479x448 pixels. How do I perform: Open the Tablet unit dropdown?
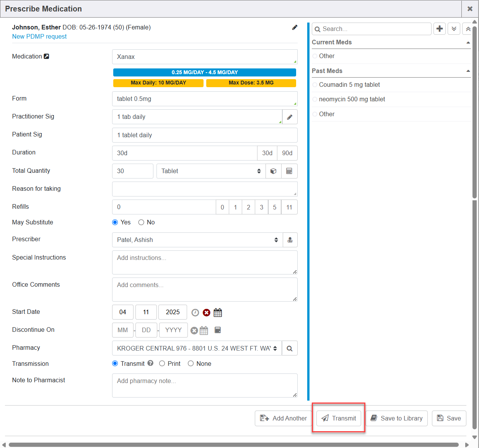point(210,171)
